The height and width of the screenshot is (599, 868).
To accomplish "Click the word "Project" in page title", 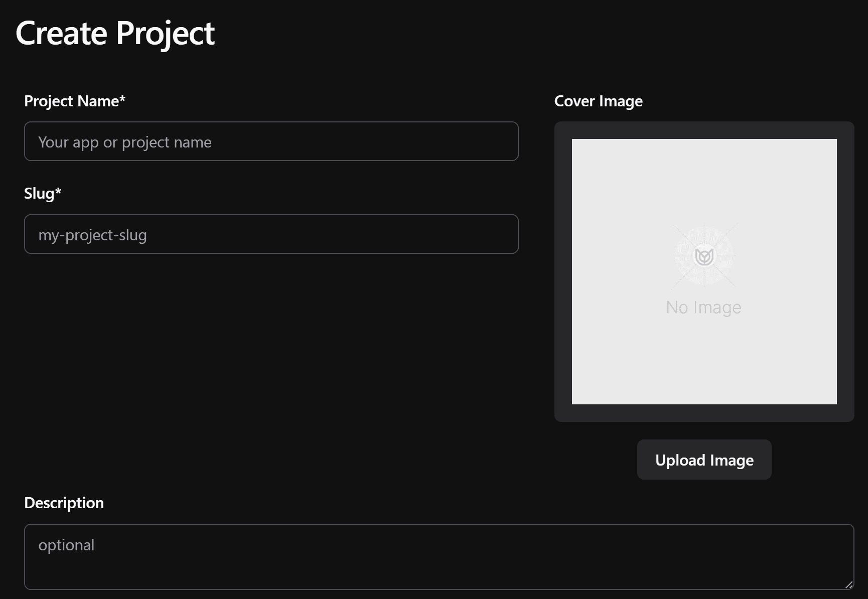I will 165,34.
